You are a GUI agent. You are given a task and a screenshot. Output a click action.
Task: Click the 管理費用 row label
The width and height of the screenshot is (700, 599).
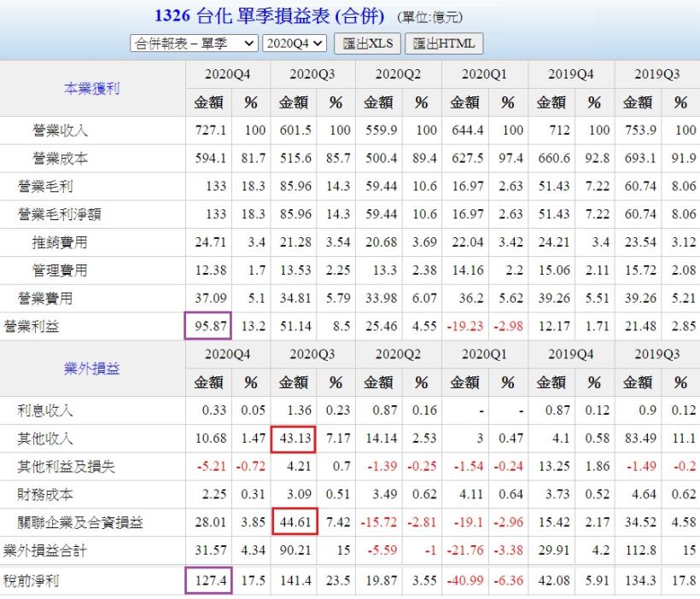click(60, 270)
